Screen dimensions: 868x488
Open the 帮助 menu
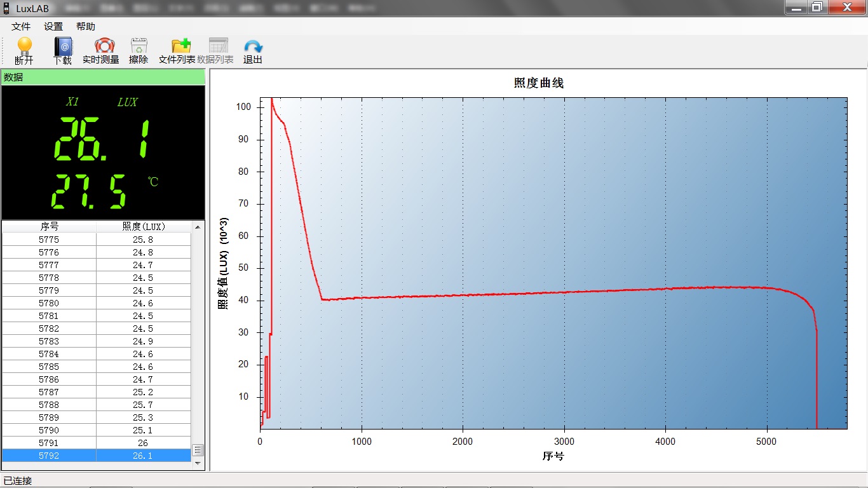86,27
